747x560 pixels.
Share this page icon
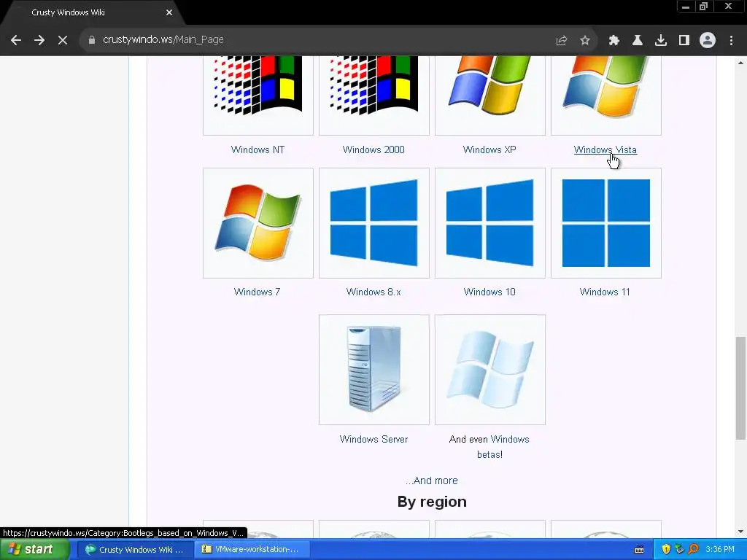click(x=562, y=40)
